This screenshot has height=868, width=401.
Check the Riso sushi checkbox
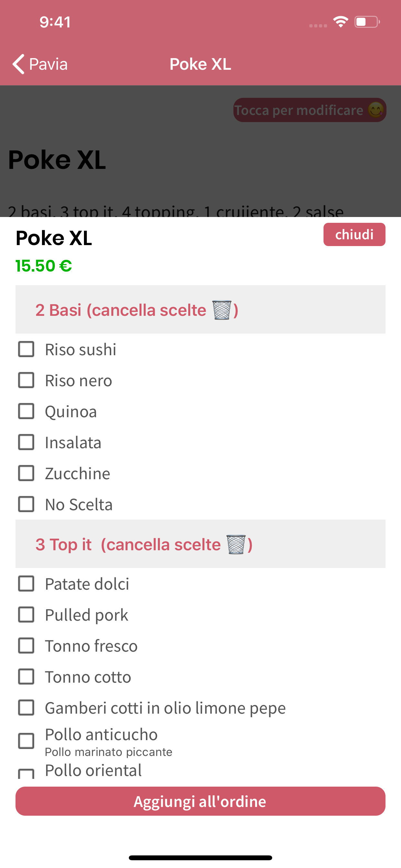(x=26, y=349)
